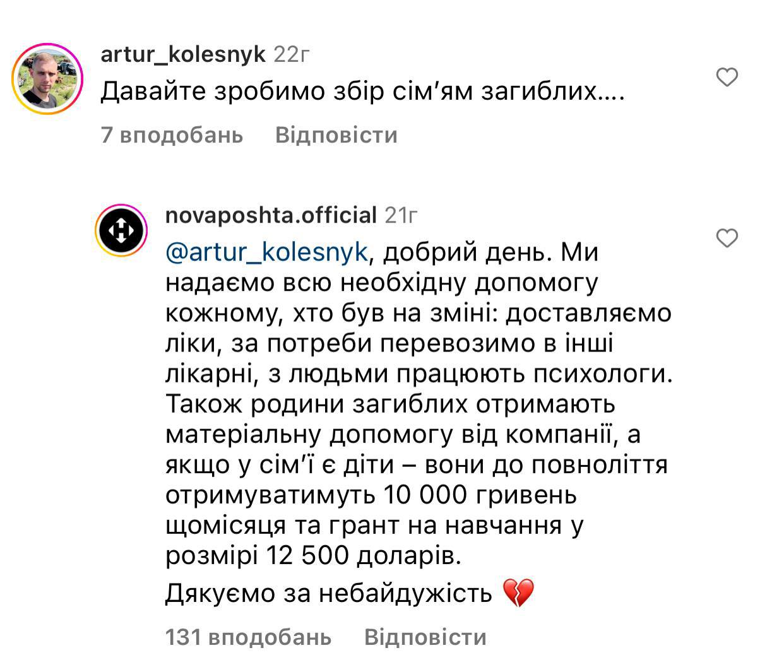Like the novaposhta.official reply with the heart
Image resolution: width=784 pixels, height=672 pixels.
click(x=728, y=239)
